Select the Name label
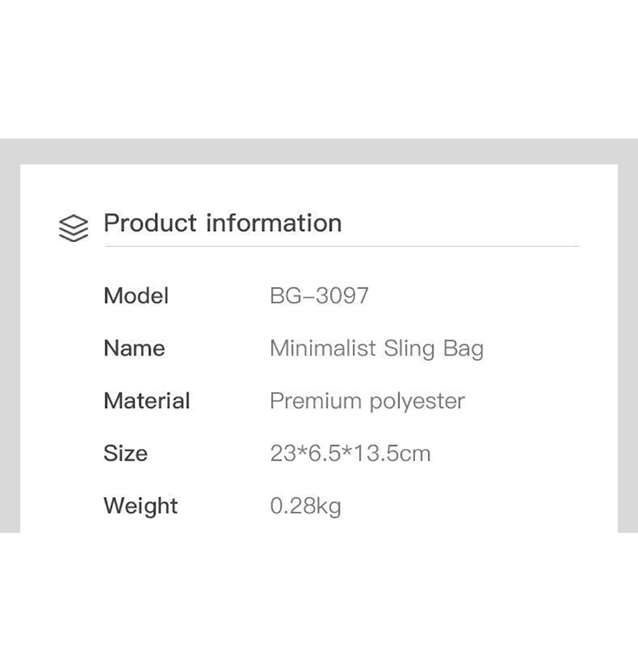This screenshot has height=672, width=638. pyautogui.click(x=134, y=348)
